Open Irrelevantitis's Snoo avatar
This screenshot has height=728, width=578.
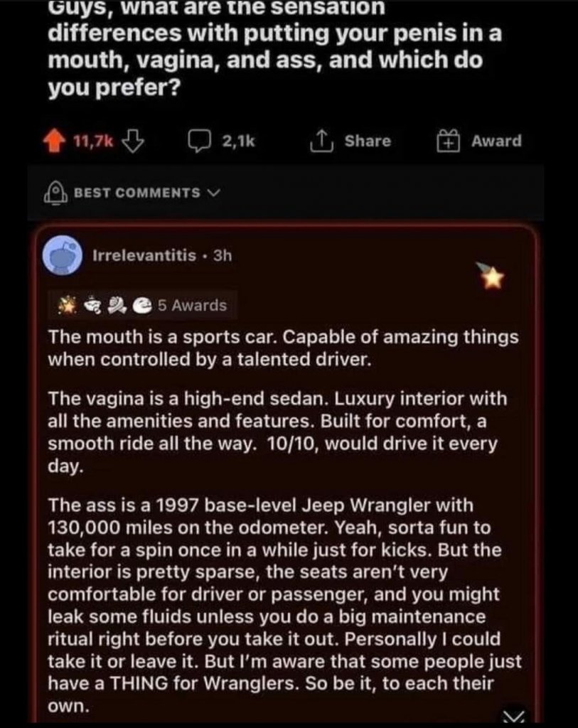[63, 255]
